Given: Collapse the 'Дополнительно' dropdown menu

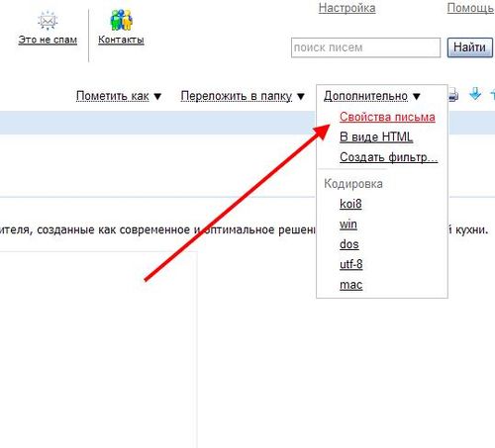Looking at the screenshot, I should 372,96.
